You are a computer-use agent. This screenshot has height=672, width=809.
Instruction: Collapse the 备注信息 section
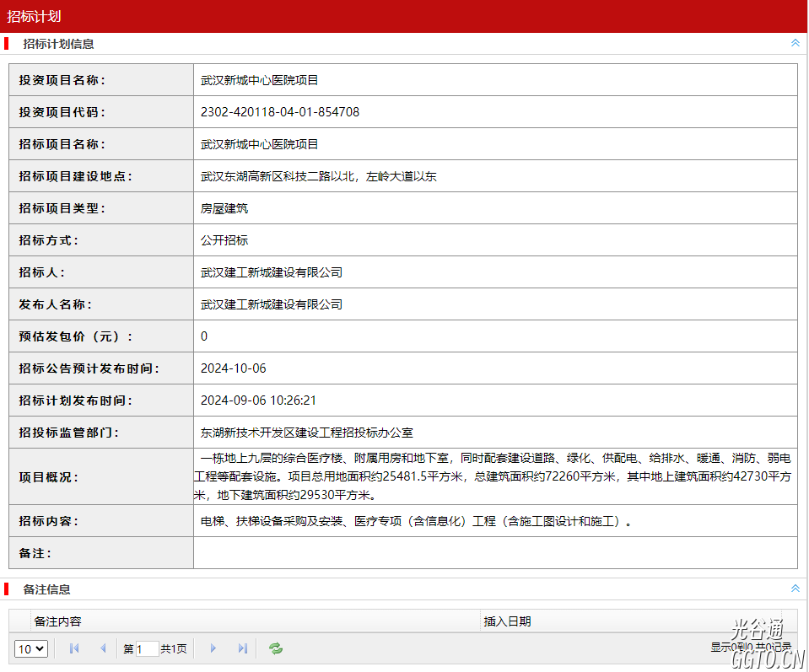(795, 589)
